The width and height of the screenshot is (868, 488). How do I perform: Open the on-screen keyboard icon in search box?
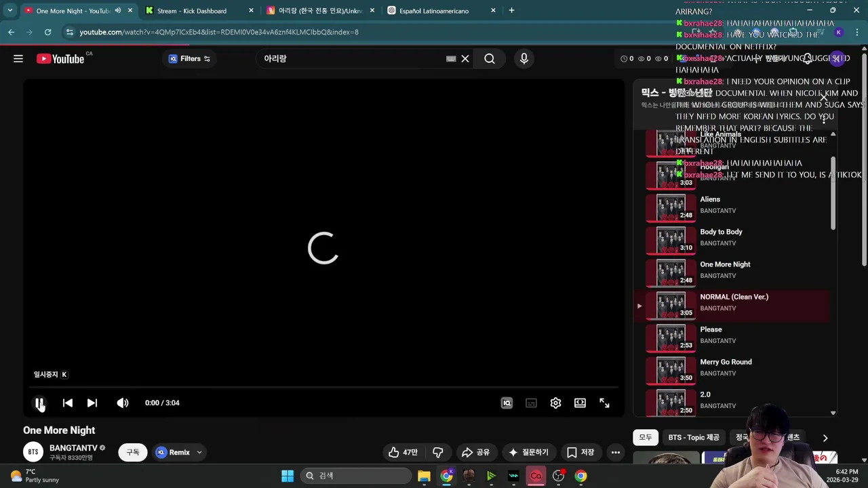point(451,59)
